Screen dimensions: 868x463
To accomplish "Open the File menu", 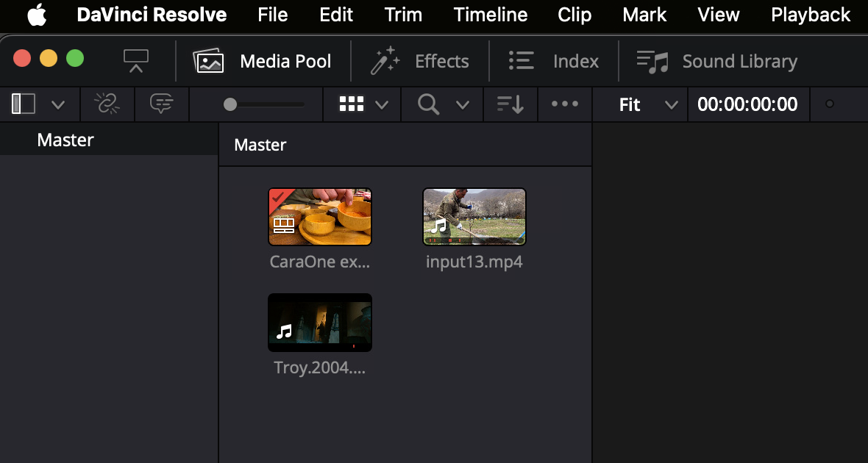I will click(272, 15).
